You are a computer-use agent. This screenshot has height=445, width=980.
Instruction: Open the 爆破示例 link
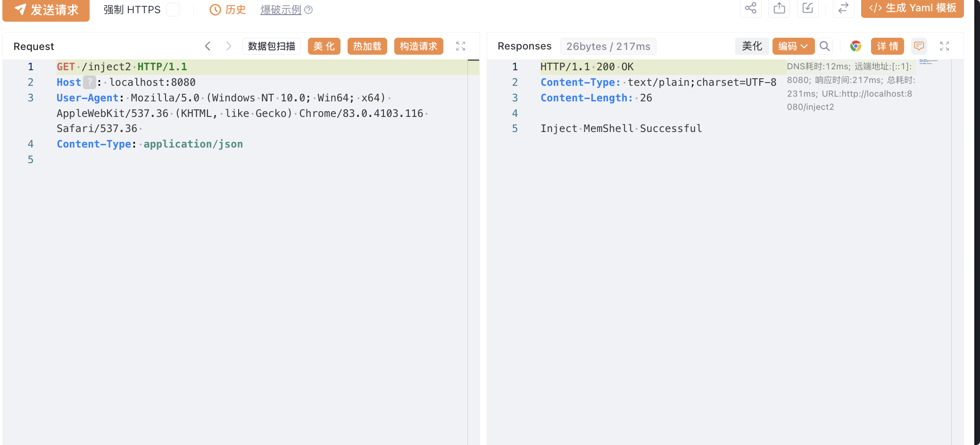click(281, 9)
